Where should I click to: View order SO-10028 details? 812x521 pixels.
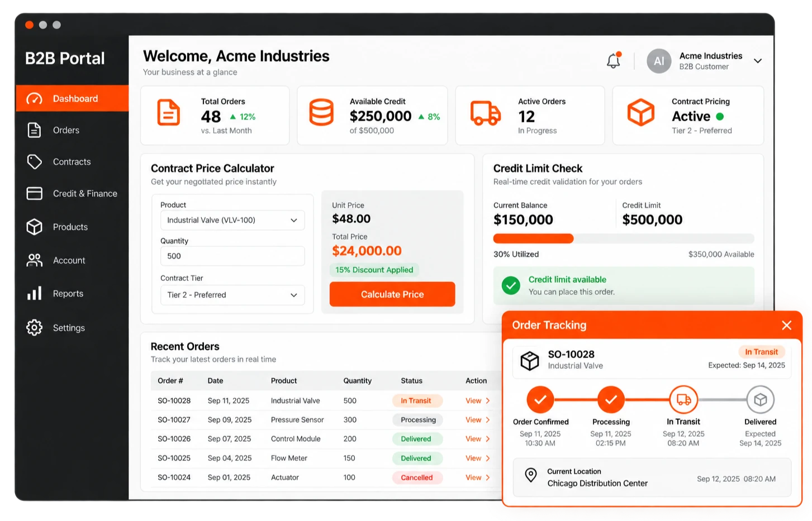pyautogui.click(x=478, y=401)
